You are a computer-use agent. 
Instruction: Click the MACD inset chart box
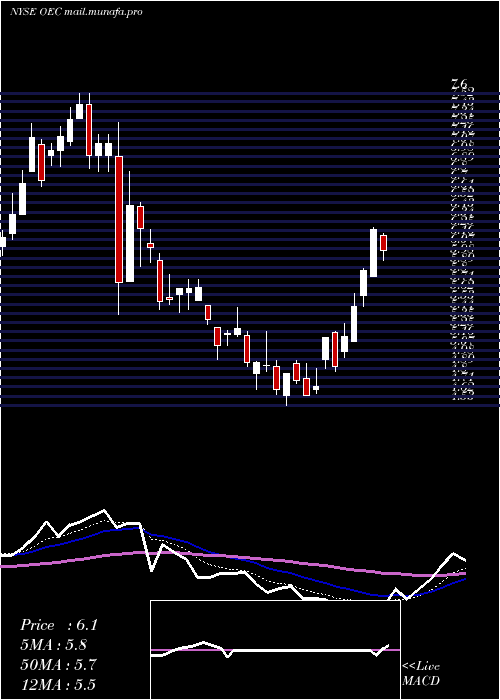pos(275,650)
